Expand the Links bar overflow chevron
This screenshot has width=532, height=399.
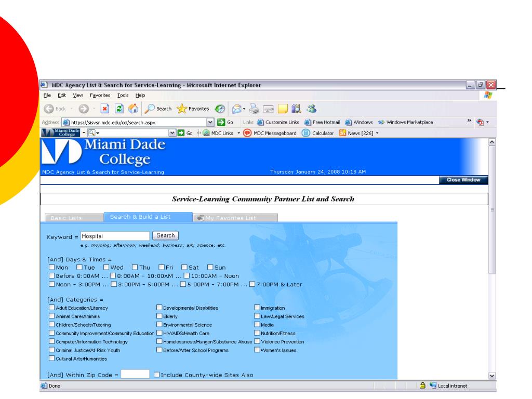(469, 121)
